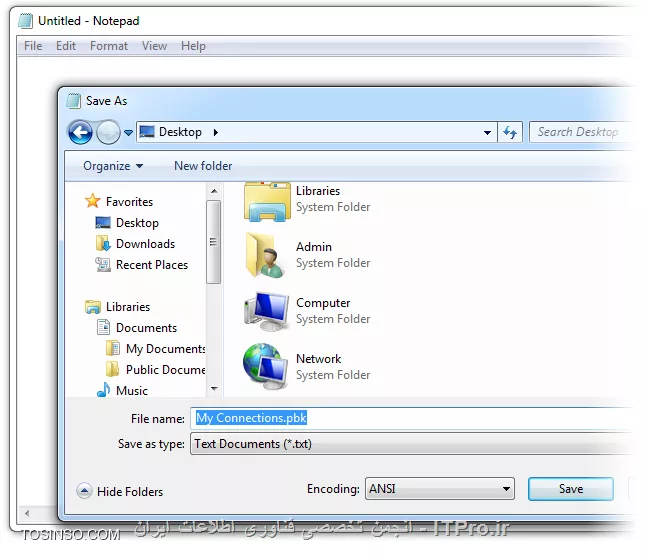Image resolution: width=645 pixels, height=556 pixels.
Task: Click the Network globe icon
Action: coord(265,367)
